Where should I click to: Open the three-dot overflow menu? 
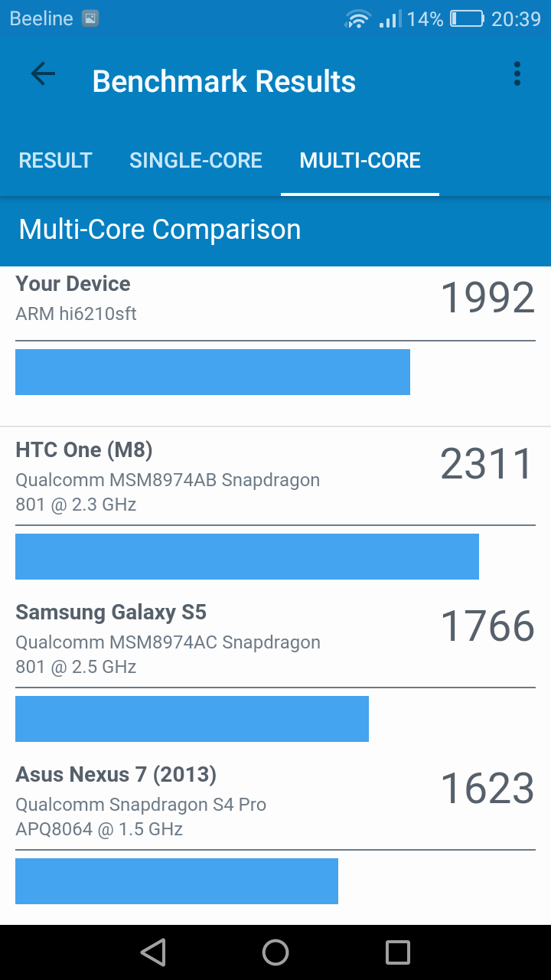pos(517,73)
